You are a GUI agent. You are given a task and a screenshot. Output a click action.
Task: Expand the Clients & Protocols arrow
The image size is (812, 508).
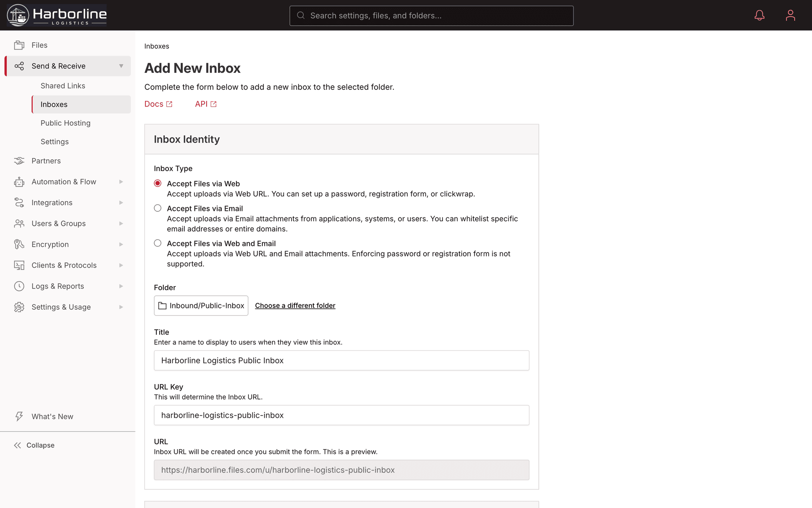pyautogui.click(x=121, y=265)
